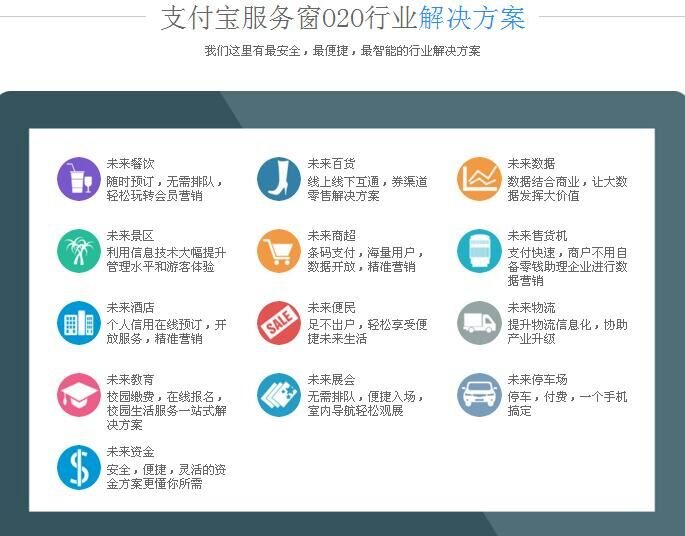This screenshot has width=685, height=536.
Task: Click the pink graduation cap icon for 未来教育
Action: point(79,395)
